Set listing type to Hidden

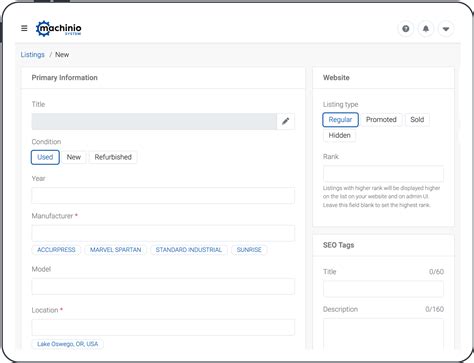pos(339,135)
